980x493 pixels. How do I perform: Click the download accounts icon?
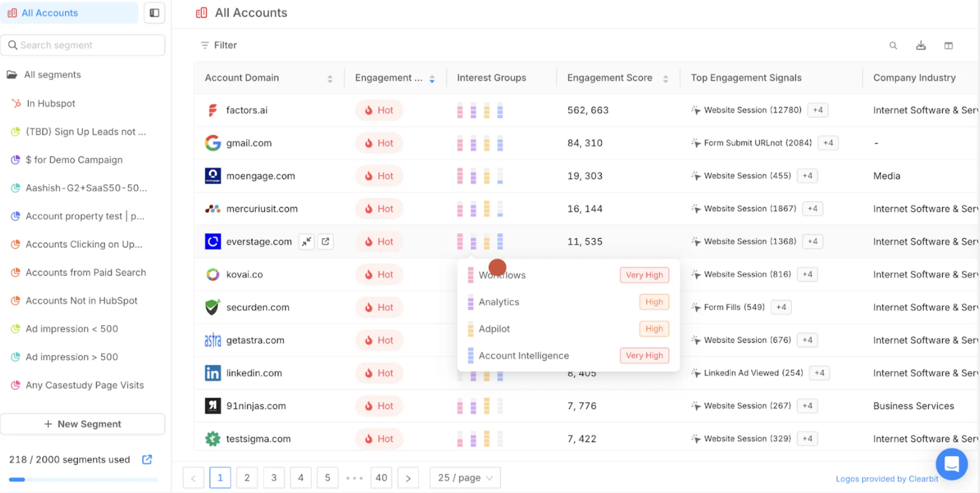click(x=921, y=46)
